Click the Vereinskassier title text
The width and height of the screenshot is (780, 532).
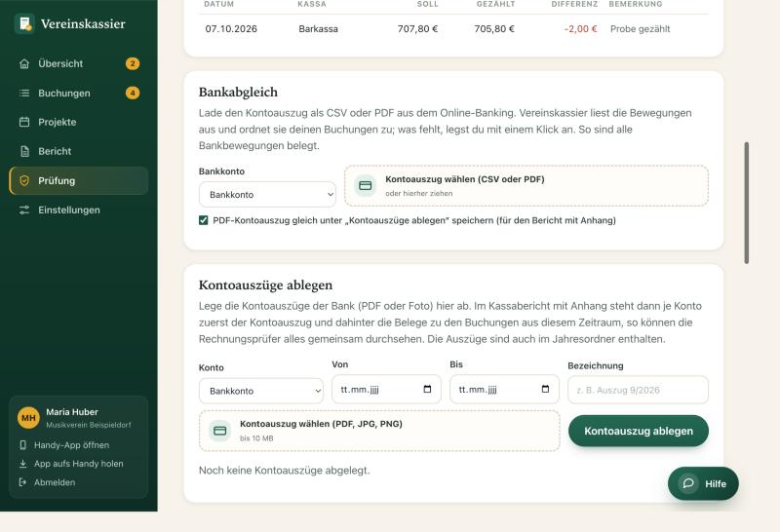[83, 23]
